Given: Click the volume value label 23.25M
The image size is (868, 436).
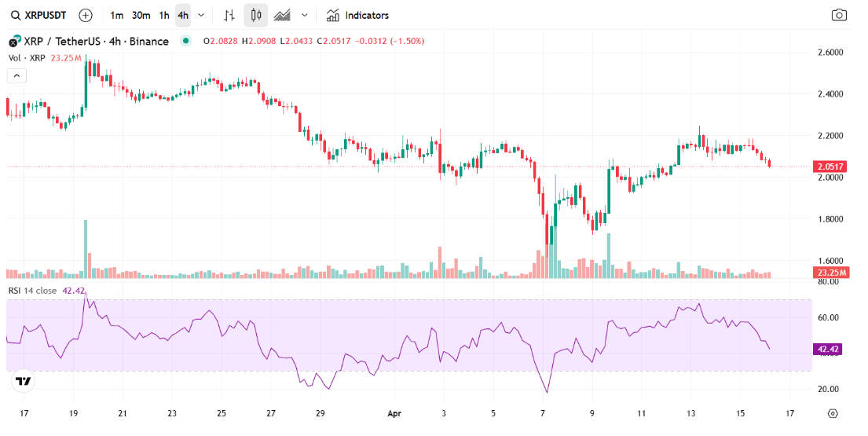Looking at the screenshot, I should [x=831, y=273].
